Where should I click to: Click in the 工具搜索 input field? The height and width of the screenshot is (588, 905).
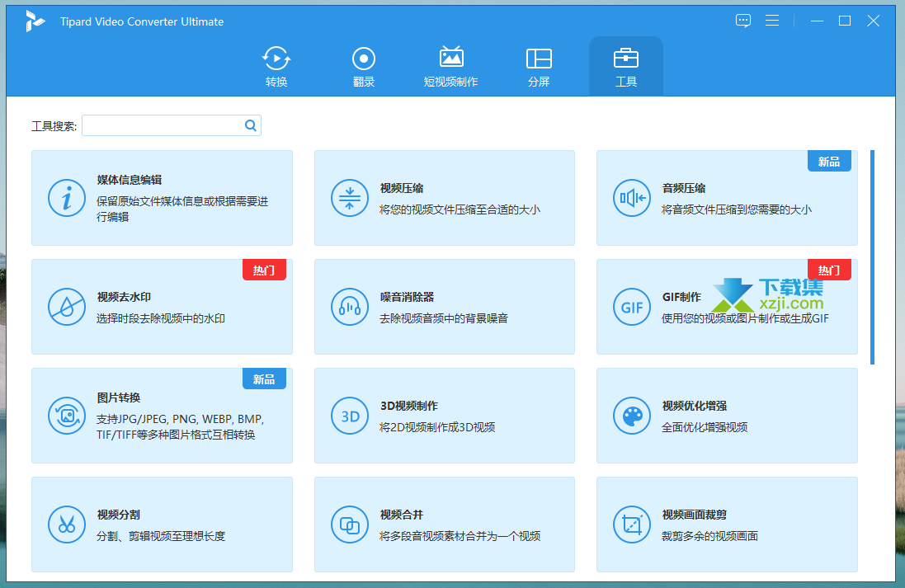tap(163, 125)
